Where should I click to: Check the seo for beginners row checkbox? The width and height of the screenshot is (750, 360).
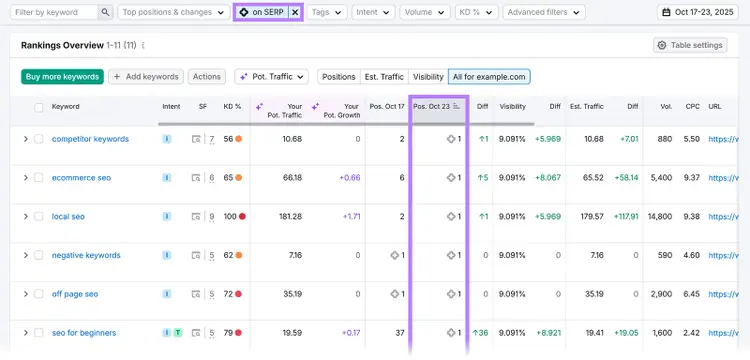click(39, 333)
